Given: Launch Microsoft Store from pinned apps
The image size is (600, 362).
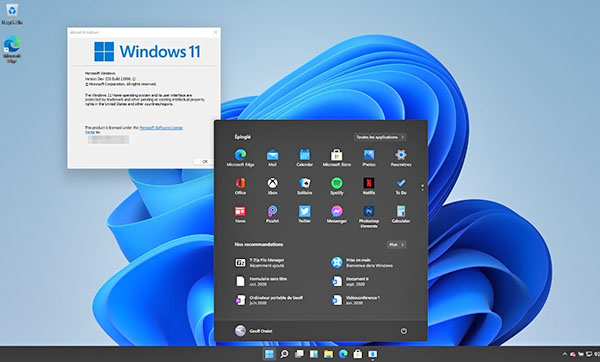Looking at the screenshot, I should pyautogui.click(x=337, y=158).
